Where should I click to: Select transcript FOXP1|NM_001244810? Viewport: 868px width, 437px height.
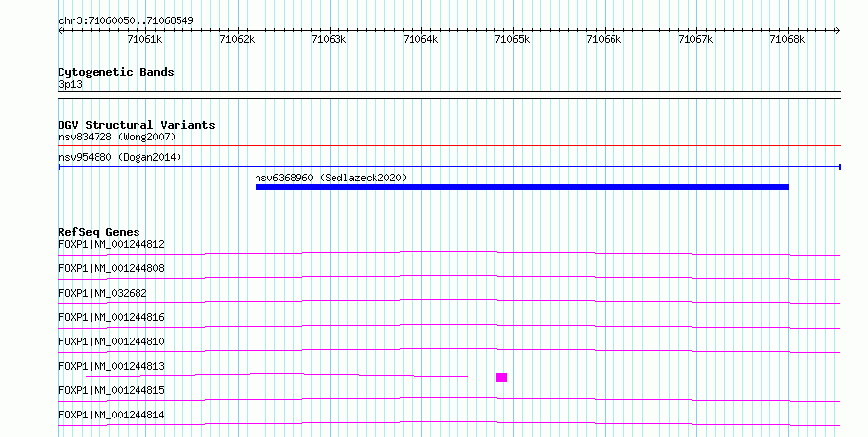tap(111, 341)
